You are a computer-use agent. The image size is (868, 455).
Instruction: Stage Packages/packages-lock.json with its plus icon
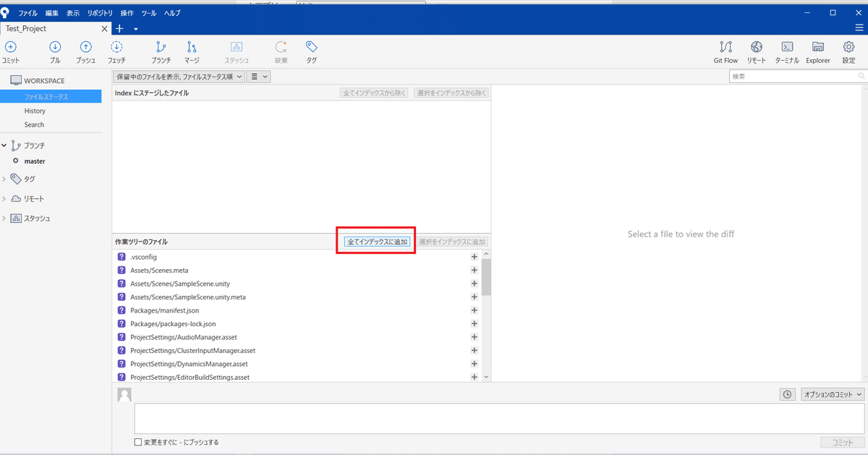pos(475,323)
